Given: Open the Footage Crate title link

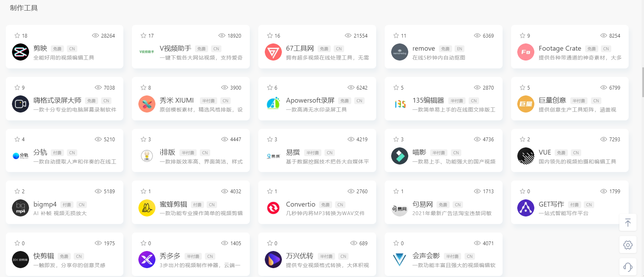Looking at the screenshot, I should pyautogui.click(x=560, y=49).
